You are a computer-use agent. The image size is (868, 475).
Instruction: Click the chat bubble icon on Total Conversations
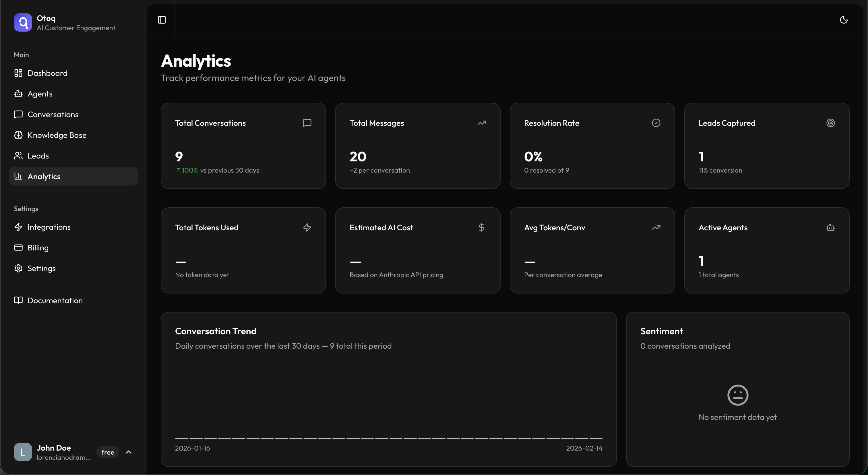point(307,123)
